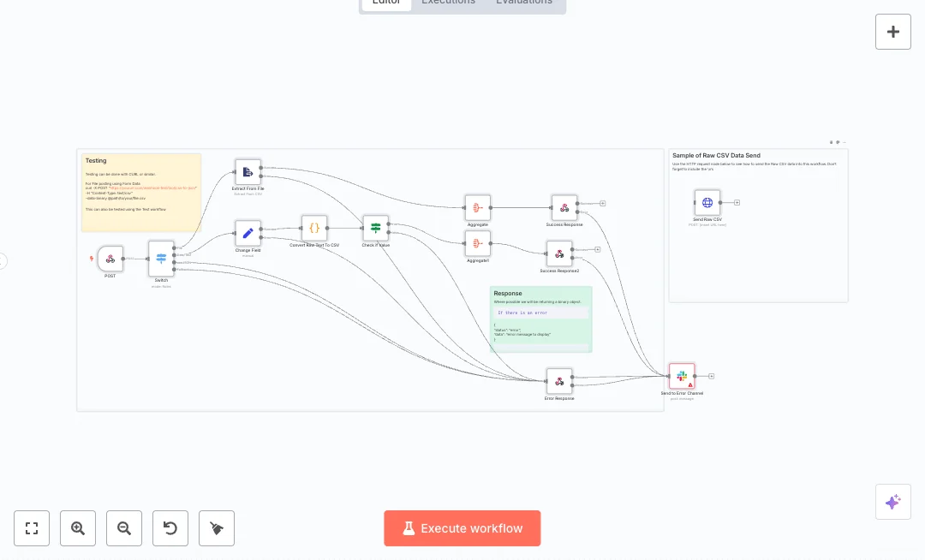Image resolution: width=925 pixels, height=560 pixels.
Task: Select the Send to Error Channel Slack node
Action: tap(682, 376)
